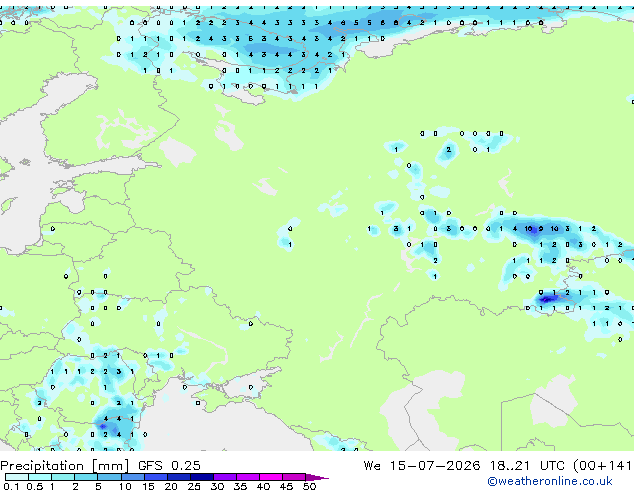Viewport: 634px width, 490px height.
Task: Select the 45–50 mm legend color swatch
Action: tap(294, 477)
